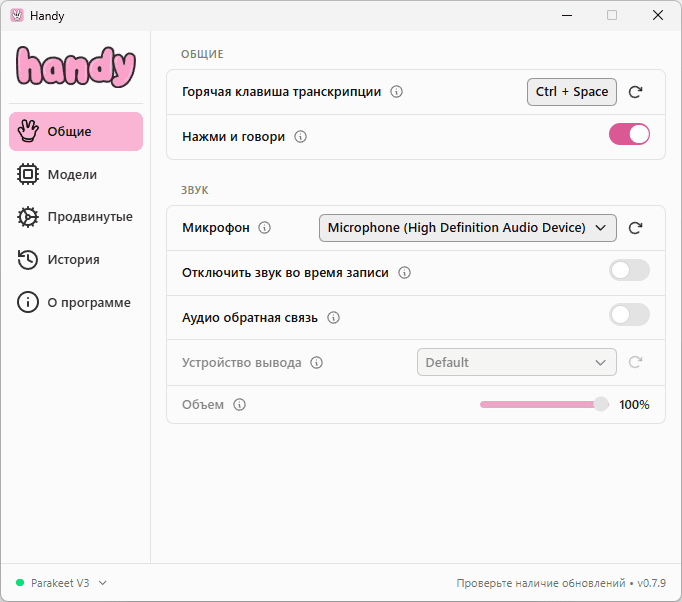Show info tooltip for Объем
This screenshot has width=682, height=602.
(240, 405)
